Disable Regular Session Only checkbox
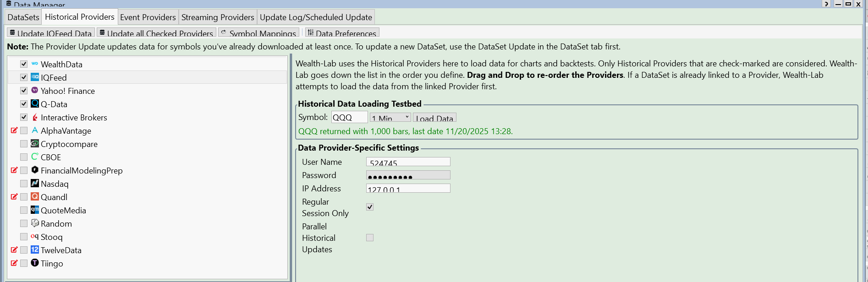 [x=370, y=207]
